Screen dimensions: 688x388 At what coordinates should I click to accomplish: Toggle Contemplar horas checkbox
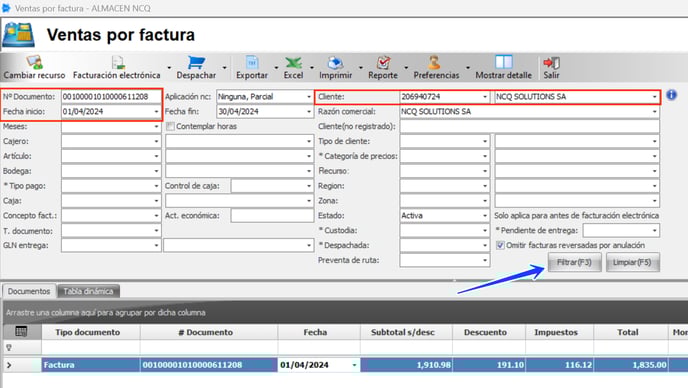(x=170, y=126)
